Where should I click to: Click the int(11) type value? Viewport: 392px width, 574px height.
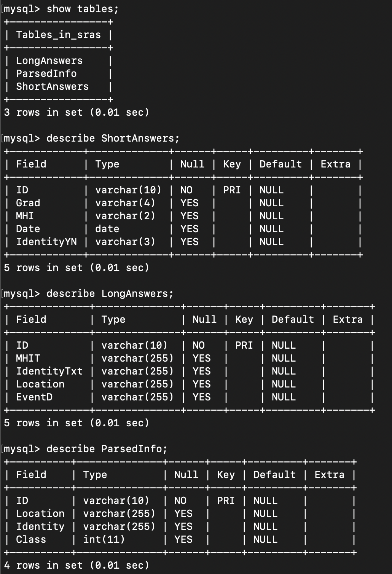click(x=104, y=540)
